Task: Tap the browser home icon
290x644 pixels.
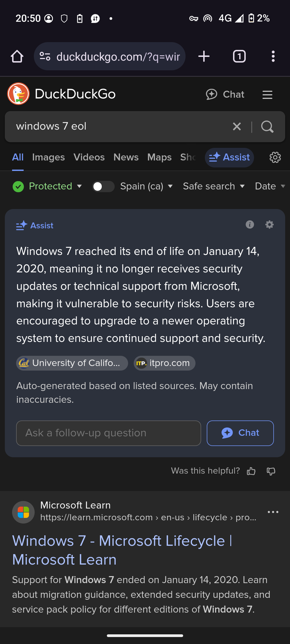Action: point(17,57)
